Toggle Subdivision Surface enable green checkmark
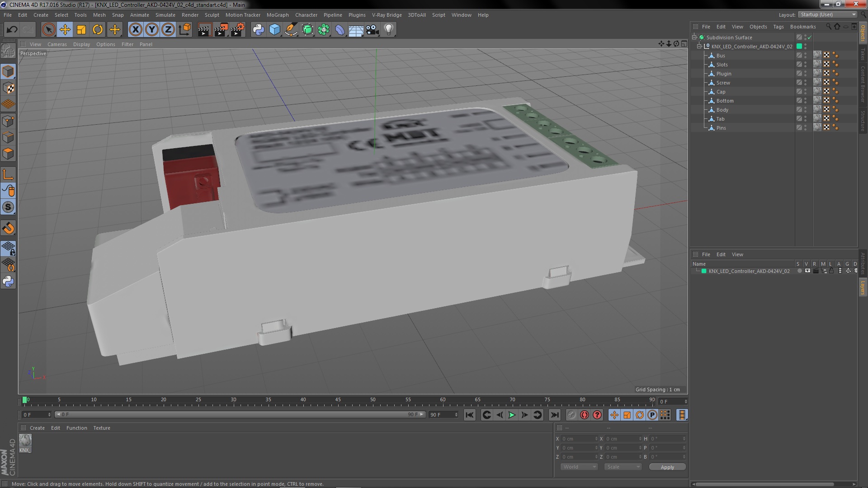 pyautogui.click(x=810, y=38)
